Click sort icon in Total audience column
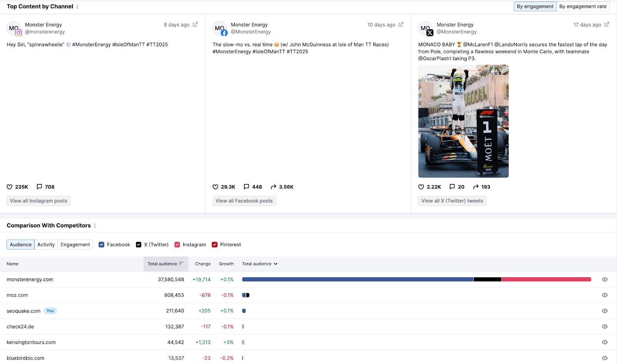617x364 pixels. click(181, 264)
